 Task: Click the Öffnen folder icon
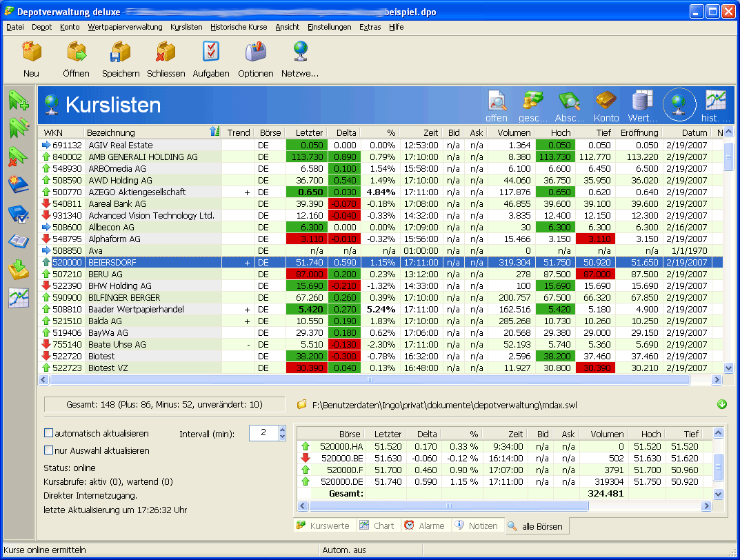(76, 52)
